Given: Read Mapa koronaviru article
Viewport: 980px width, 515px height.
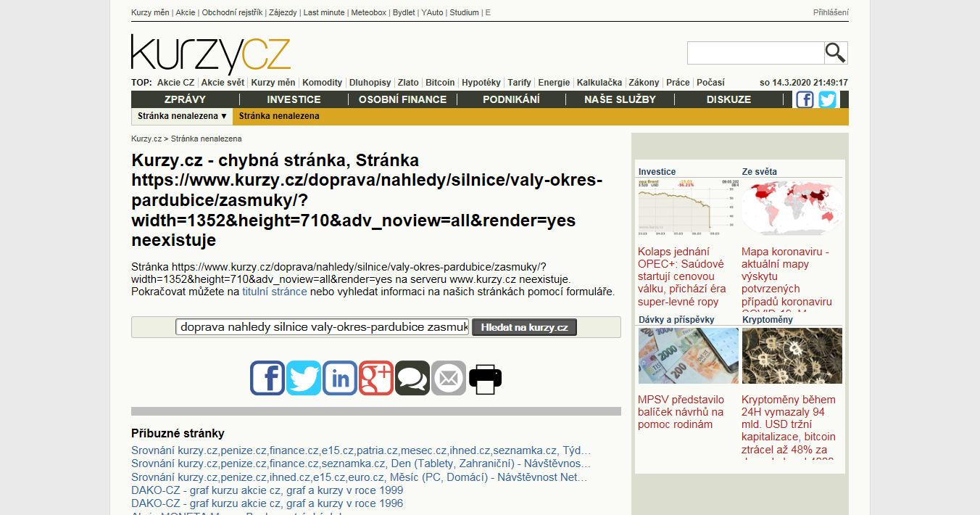Looking at the screenshot, I should [x=788, y=279].
